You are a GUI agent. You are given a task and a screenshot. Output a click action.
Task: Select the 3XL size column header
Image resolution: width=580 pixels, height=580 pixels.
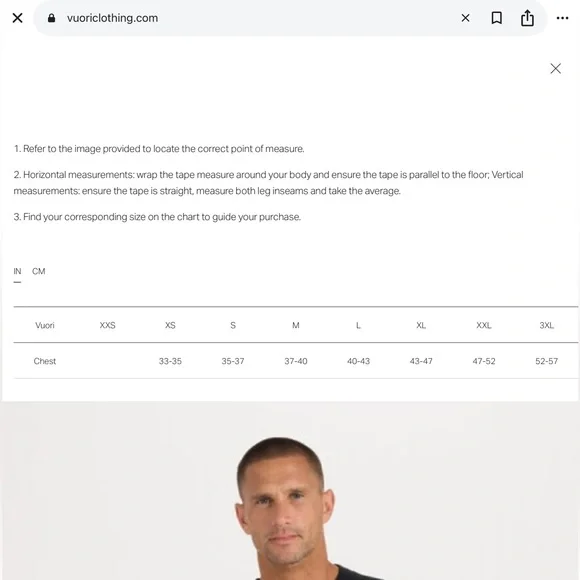tap(546, 325)
